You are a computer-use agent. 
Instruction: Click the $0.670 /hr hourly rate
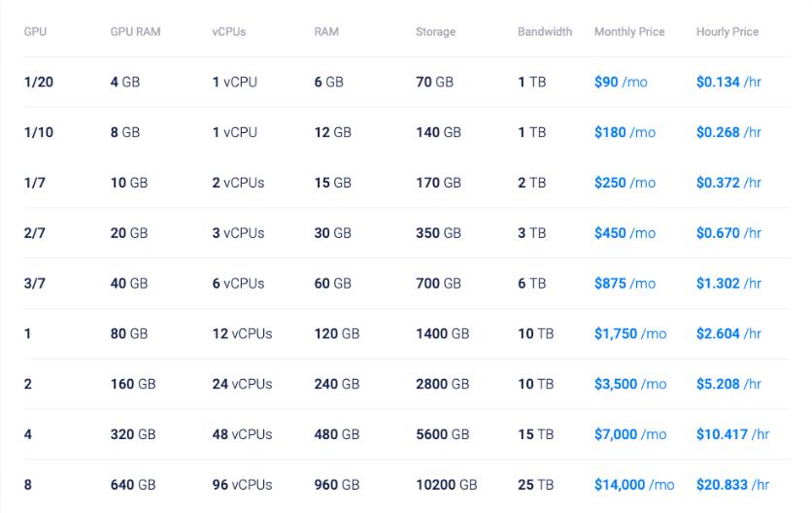click(727, 234)
